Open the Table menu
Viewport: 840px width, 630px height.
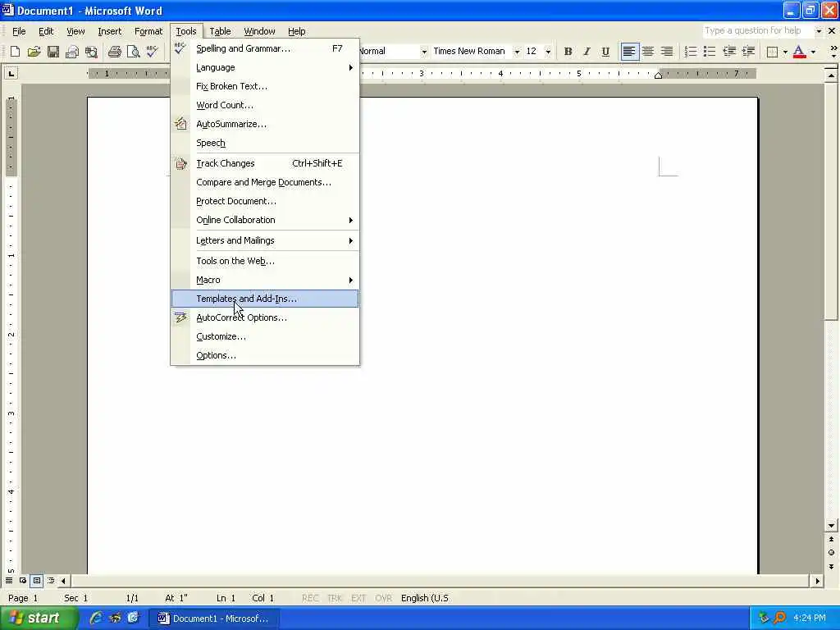click(x=220, y=31)
